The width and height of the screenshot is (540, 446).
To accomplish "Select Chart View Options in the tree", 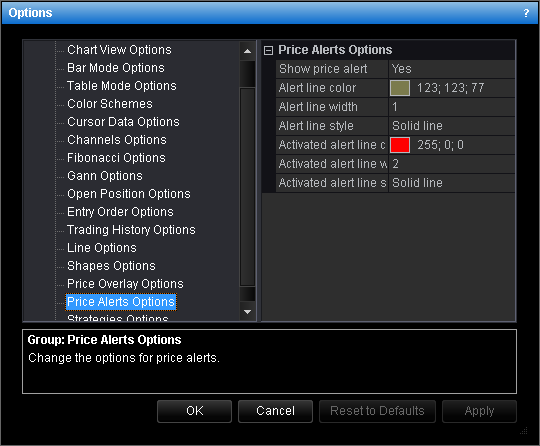I will pyautogui.click(x=119, y=50).
